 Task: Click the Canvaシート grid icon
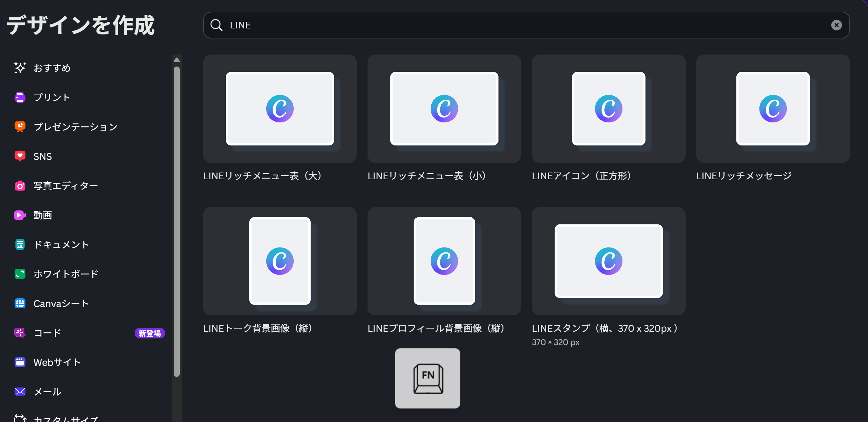tap(20, 303)
